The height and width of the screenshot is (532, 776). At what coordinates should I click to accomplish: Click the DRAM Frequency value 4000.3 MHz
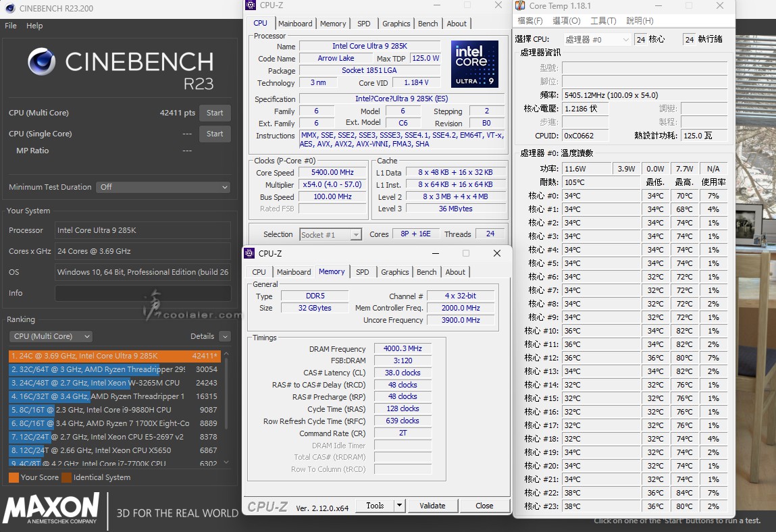403,348
